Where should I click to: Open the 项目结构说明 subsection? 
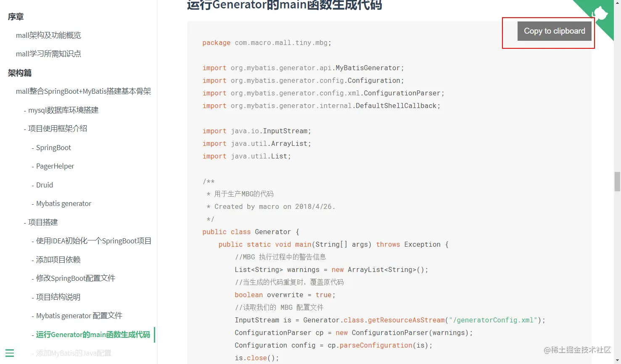pos(58,297)
